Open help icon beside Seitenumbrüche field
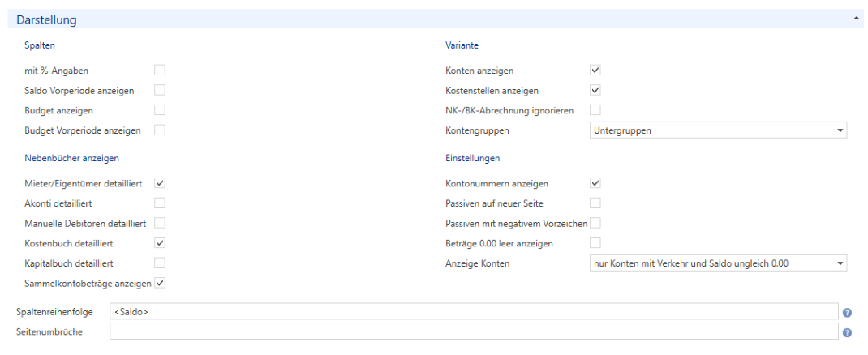This screenshot has height=355, width=868. coord(847,333)
